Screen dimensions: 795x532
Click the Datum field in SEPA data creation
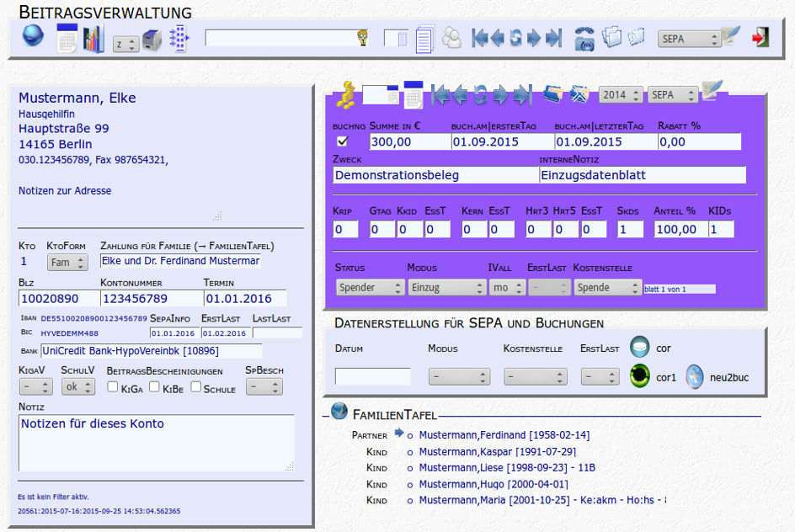pyautogui.click(x=372, y=376)
